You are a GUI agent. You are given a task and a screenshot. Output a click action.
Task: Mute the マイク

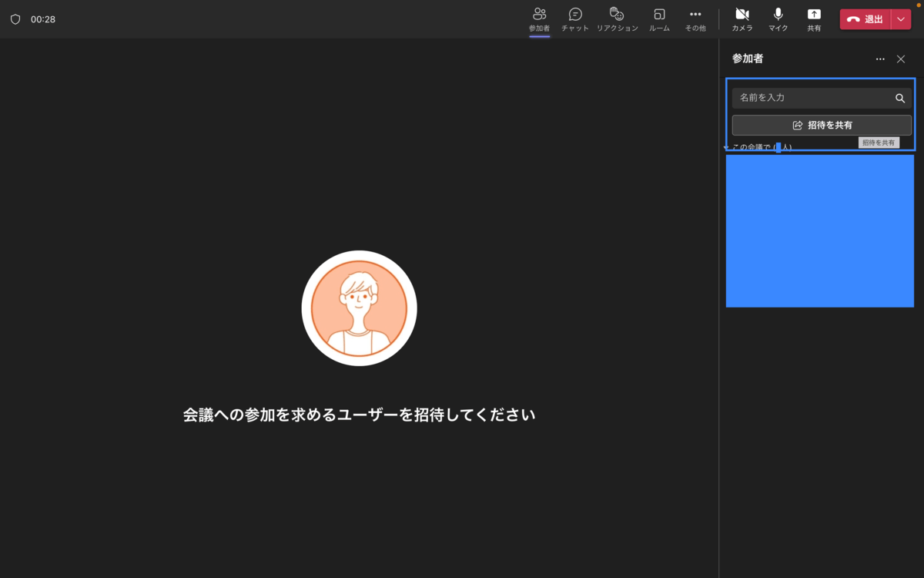point(778,19)
